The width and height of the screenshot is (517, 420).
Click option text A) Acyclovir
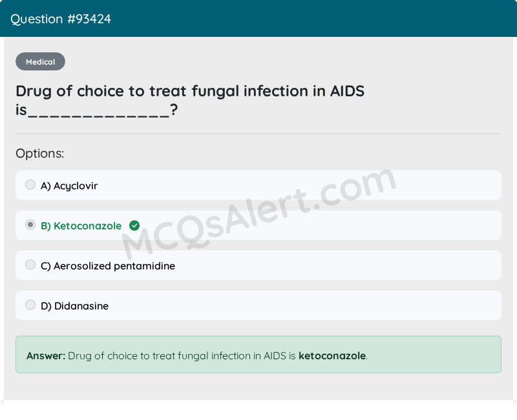69,186
